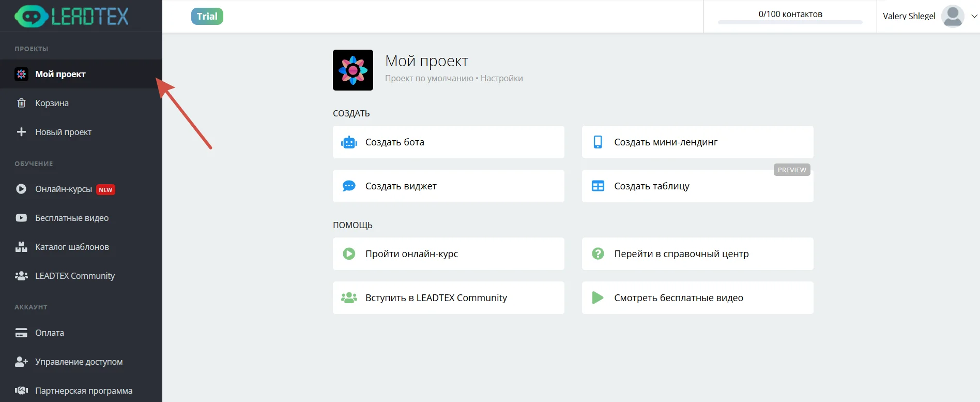980x402 pixels.
Task: Click the Управление доступом user-plus icon
Action: pos(21,362)
